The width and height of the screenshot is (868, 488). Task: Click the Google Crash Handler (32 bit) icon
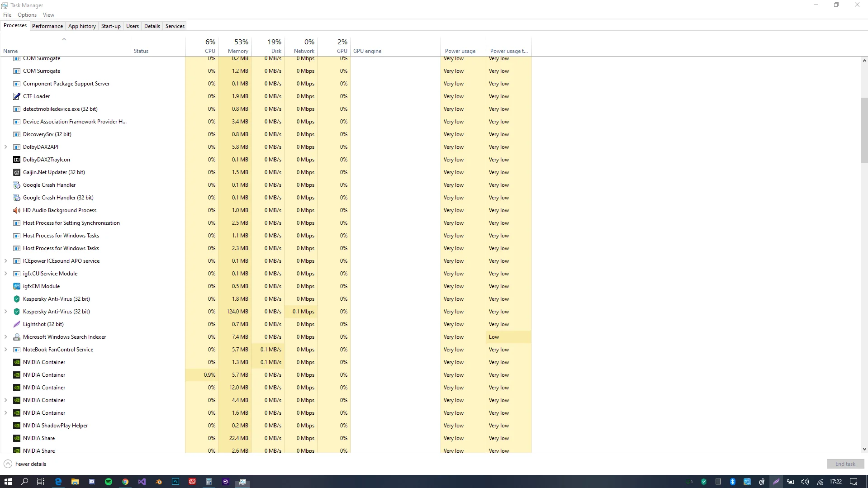[x=17, y=198]
